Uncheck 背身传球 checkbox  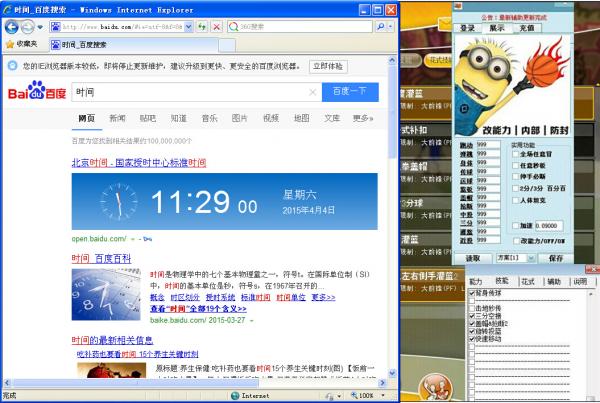coord(472,293)
